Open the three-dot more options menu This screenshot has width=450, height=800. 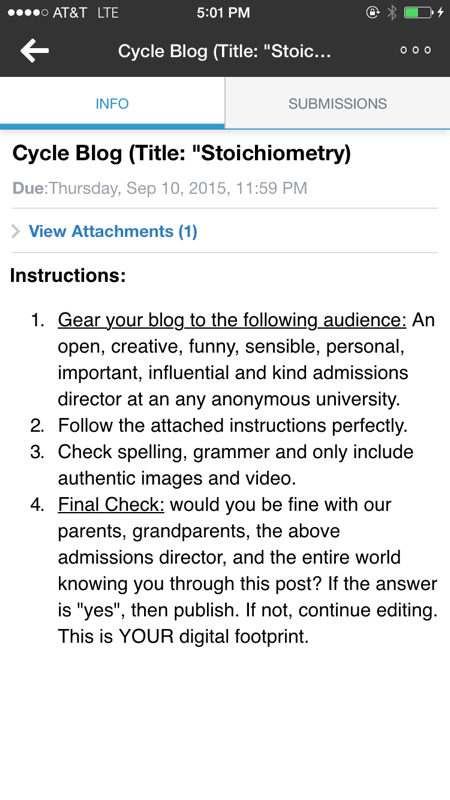pyautogui.click(x=415, y=50)
